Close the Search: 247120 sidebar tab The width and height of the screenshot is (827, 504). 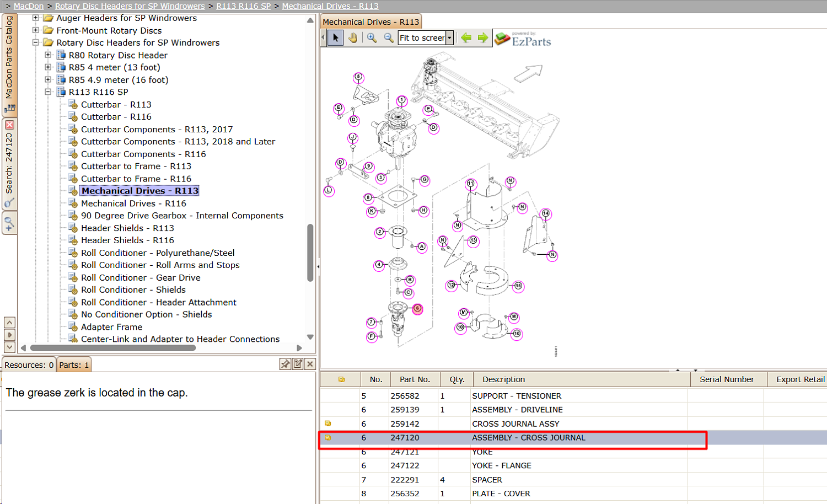click(x=9, y=125)
